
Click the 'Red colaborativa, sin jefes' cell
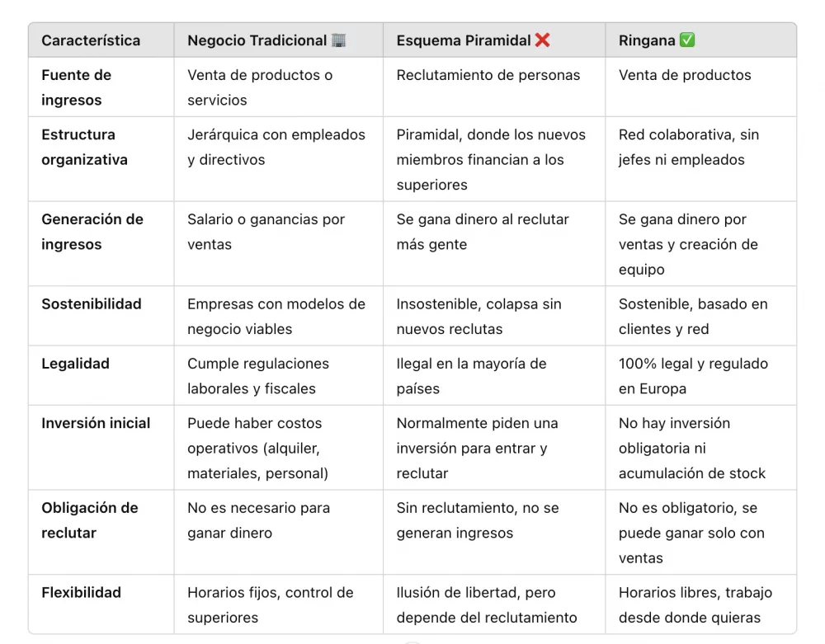pos(688,147)
